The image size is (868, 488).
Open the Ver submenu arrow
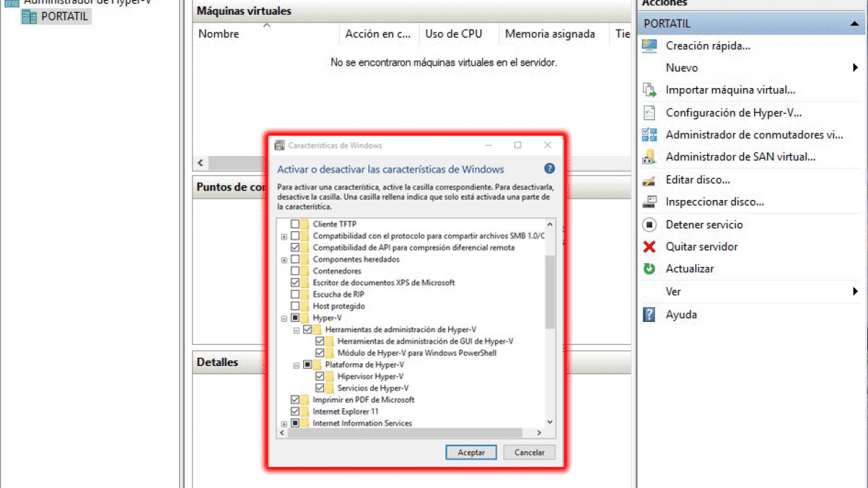click(x=856, y=291)
